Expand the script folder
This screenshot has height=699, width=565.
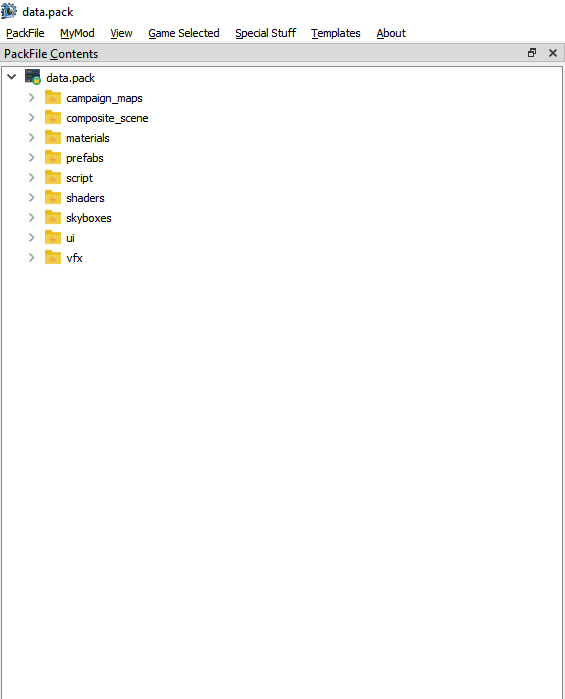pyautogui.click(x=31, y=177)
